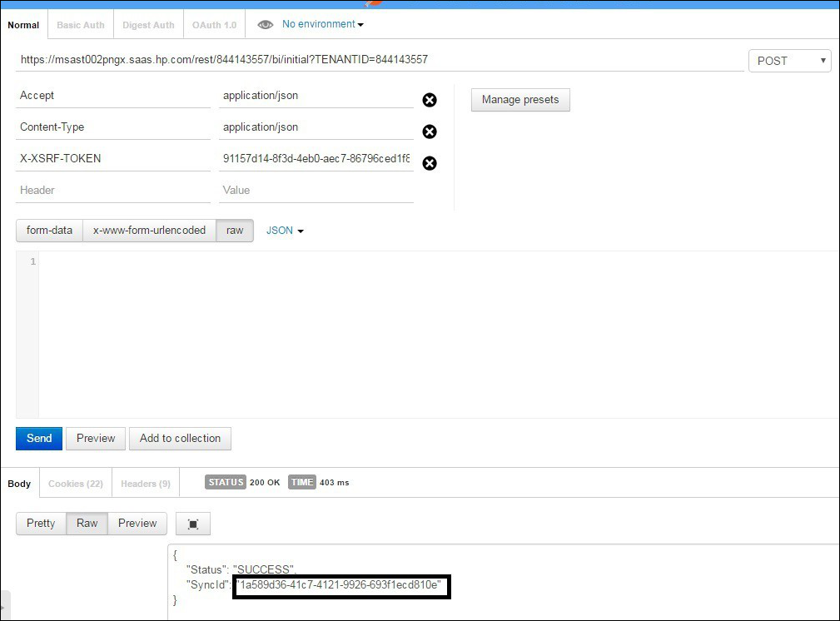Switch to the Basic Auth tab
Screen dimensions: 840x621
coord(81,25)
